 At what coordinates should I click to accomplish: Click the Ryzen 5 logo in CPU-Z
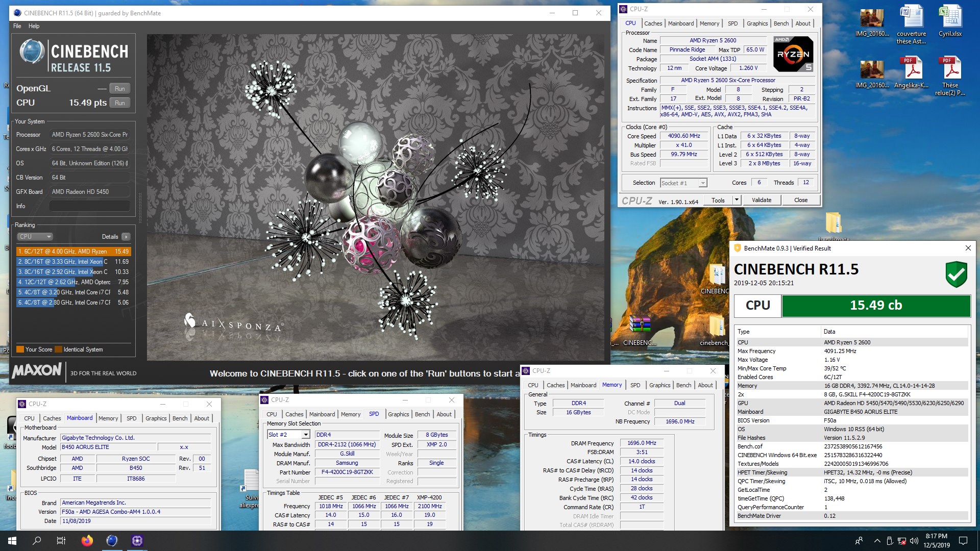(x=793, y=54)
